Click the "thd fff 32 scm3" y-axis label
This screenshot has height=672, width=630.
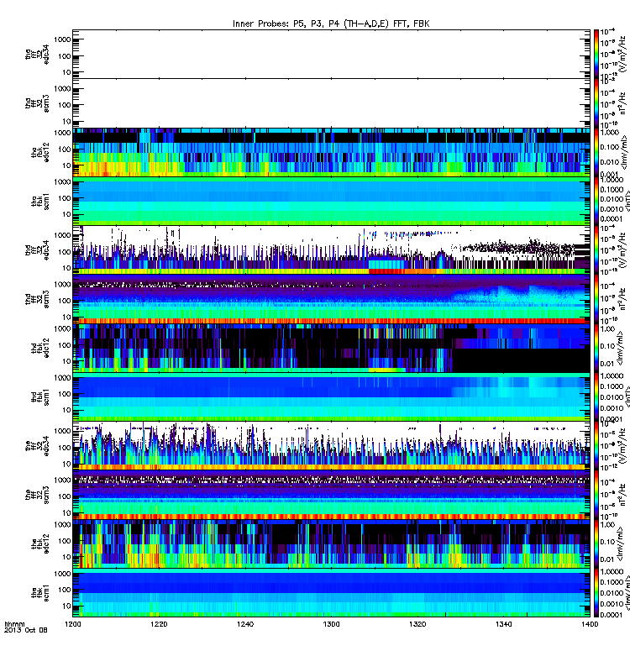pos(37,299)
